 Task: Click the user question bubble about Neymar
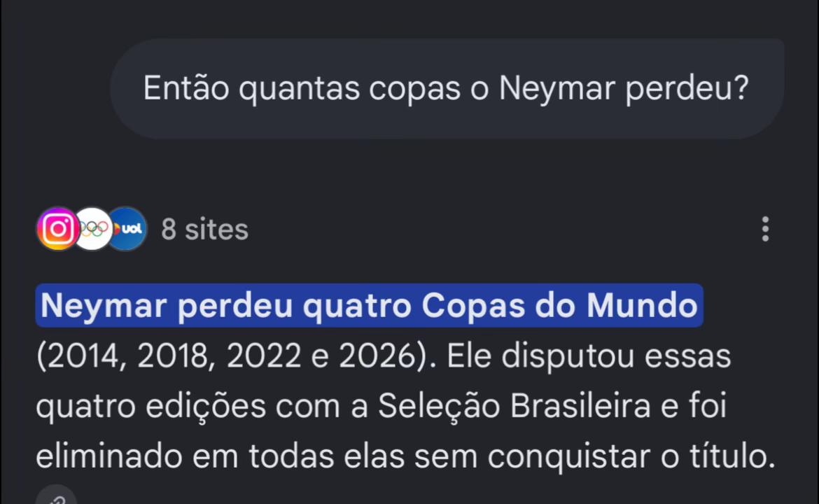point(447,88)
